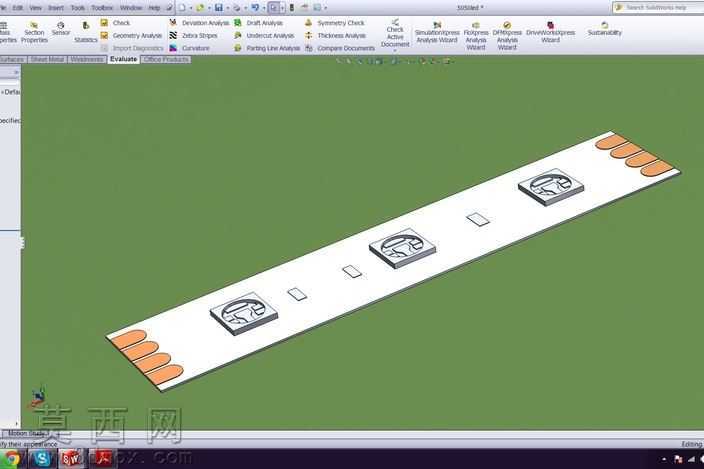Image resolution: width=704 pixels, height=469 pixels.
Task: Open Deviation Analysis
Action: [x=199, y=23]
